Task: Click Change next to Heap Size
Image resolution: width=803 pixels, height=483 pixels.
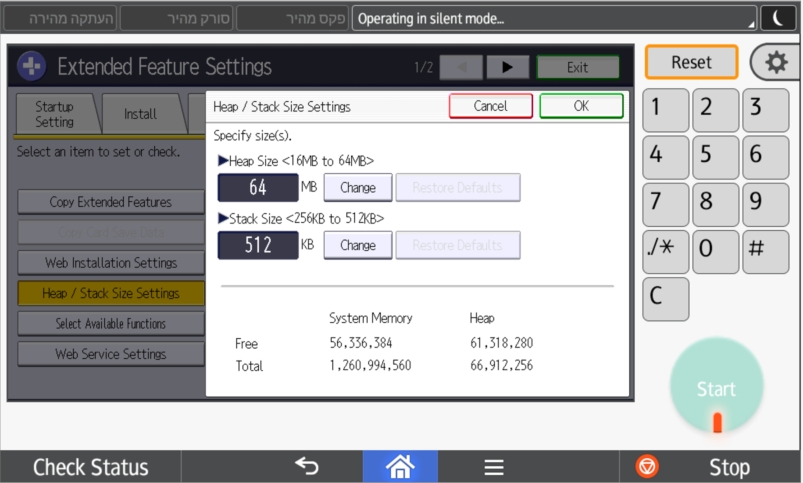Action: point(357,188)
